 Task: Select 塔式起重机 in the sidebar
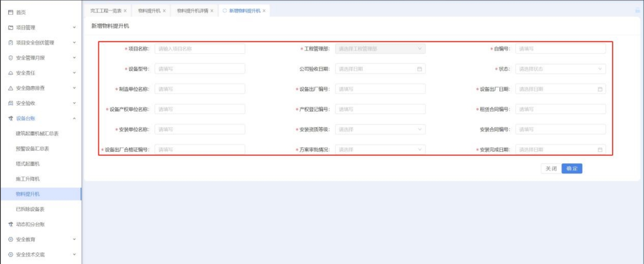[x=28, y=164]
